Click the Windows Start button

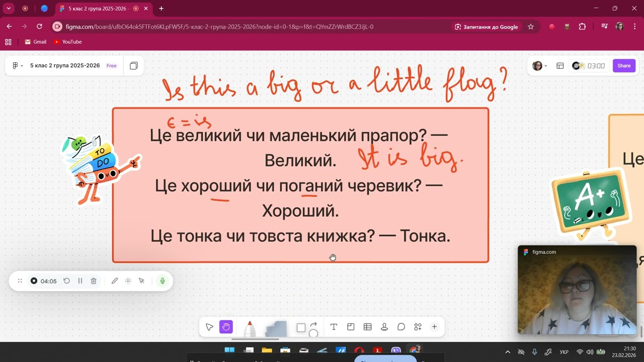click(229, 350)
